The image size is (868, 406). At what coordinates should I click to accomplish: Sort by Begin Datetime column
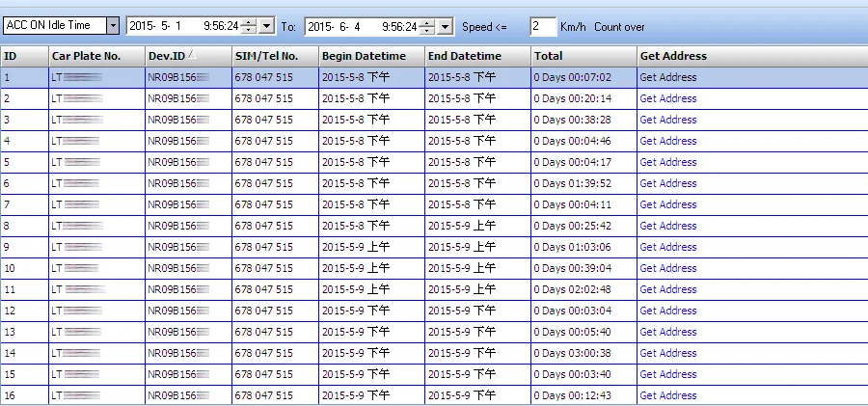tap(372, 56)
